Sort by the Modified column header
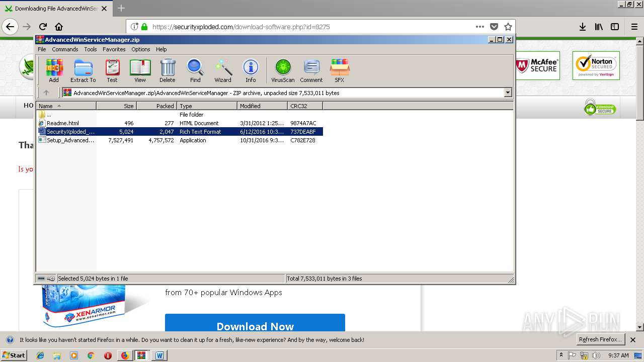 tap(262, 106)
